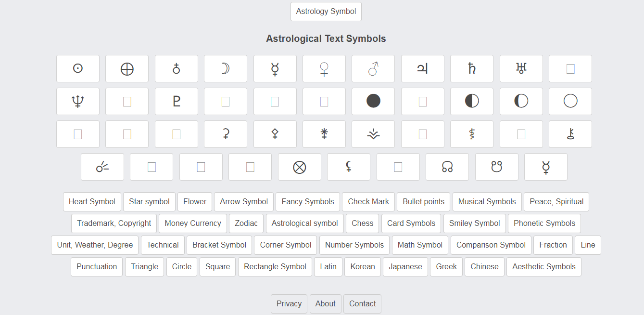Image resolution: width=644 pixels, height=315 pixels.
Task: Go to the Zodiac symbols page
Action: tap(246, 223)
